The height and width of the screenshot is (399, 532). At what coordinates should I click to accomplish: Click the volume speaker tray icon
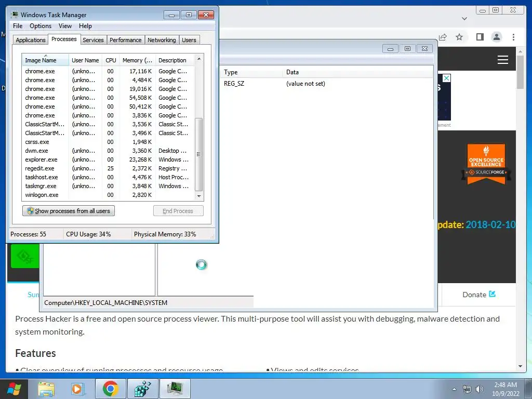pyautogui.click(x=480, y=389)
